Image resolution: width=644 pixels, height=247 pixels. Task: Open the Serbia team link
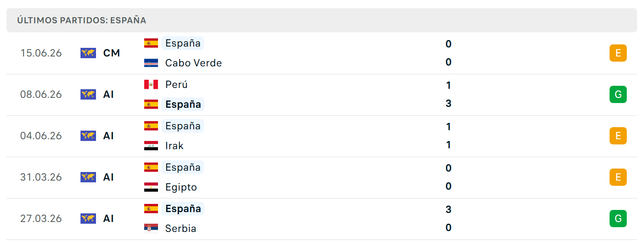pos(181,228)
